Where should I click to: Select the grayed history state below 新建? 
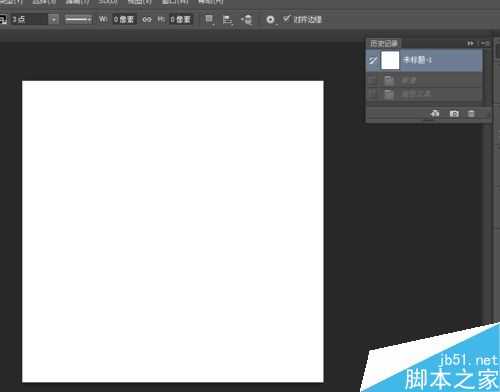pyautogui.click(x=424, y=94)
